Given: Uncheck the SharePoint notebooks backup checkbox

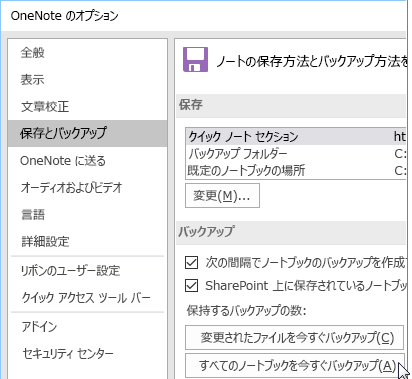Looking at the screenshot, I should [191, 286].
